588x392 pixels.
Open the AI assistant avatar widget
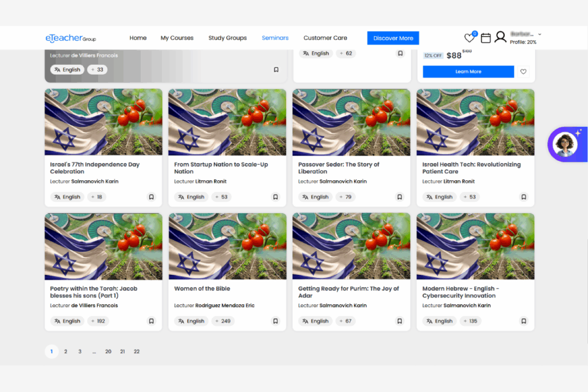566,144
